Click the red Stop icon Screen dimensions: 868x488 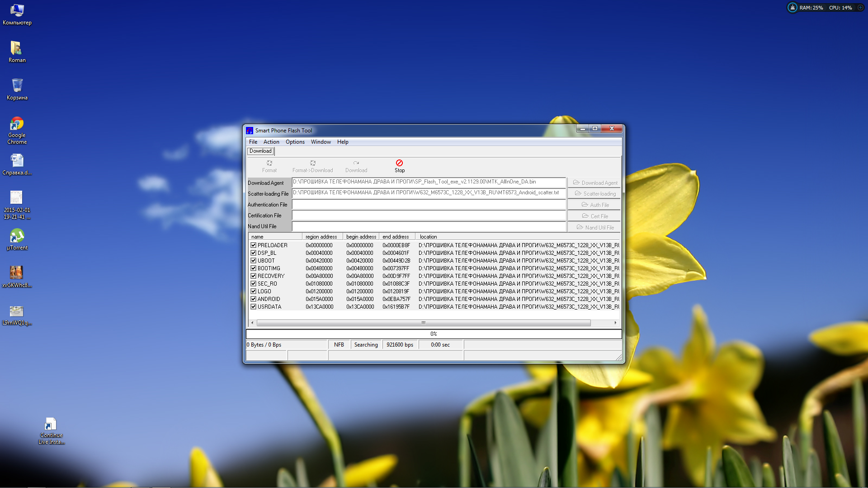click(x=399, y=163)
